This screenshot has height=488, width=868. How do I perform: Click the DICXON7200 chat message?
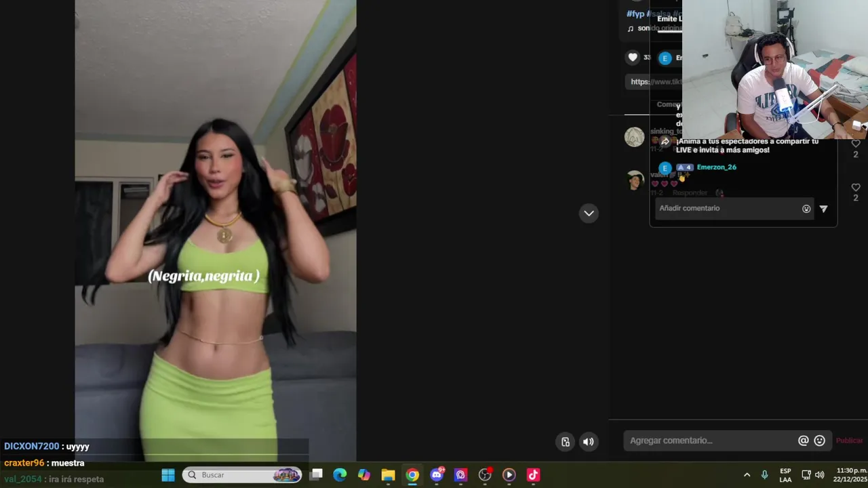[x=47, y=447]
